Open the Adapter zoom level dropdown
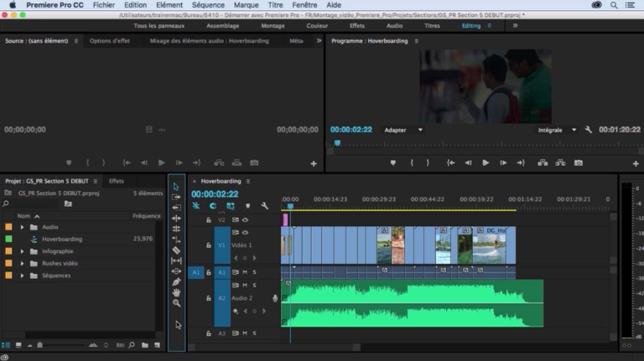 click(402, 130)
